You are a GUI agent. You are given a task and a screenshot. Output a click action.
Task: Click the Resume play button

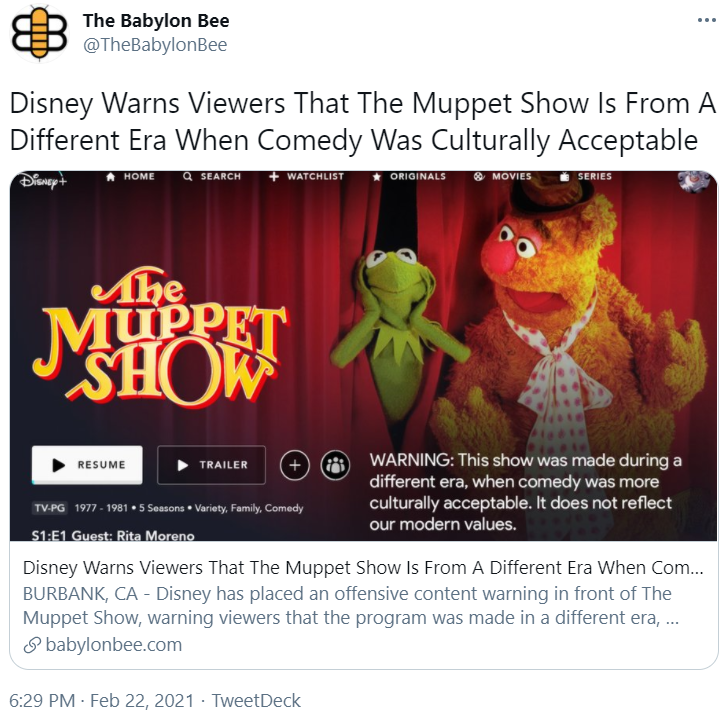click(x=87, y=465)
